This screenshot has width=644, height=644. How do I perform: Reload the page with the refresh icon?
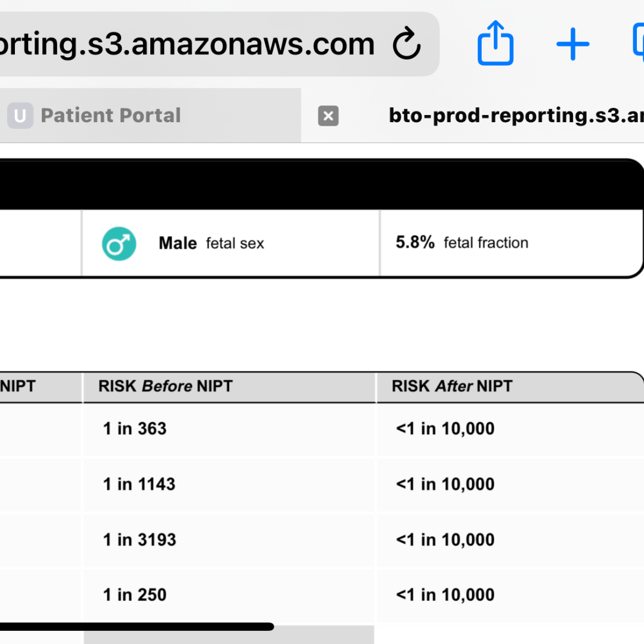pyautogui.click(x=407, y=44)
